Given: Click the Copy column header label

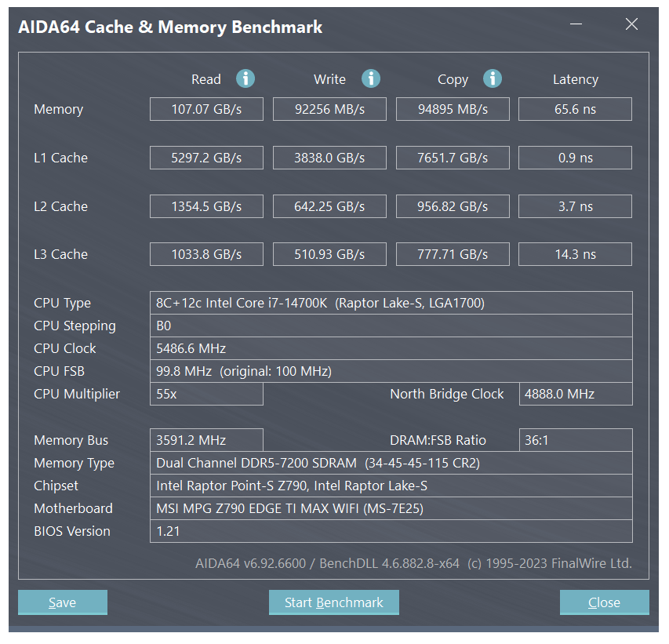Looking at the screenshot, I should coord(453,80).
